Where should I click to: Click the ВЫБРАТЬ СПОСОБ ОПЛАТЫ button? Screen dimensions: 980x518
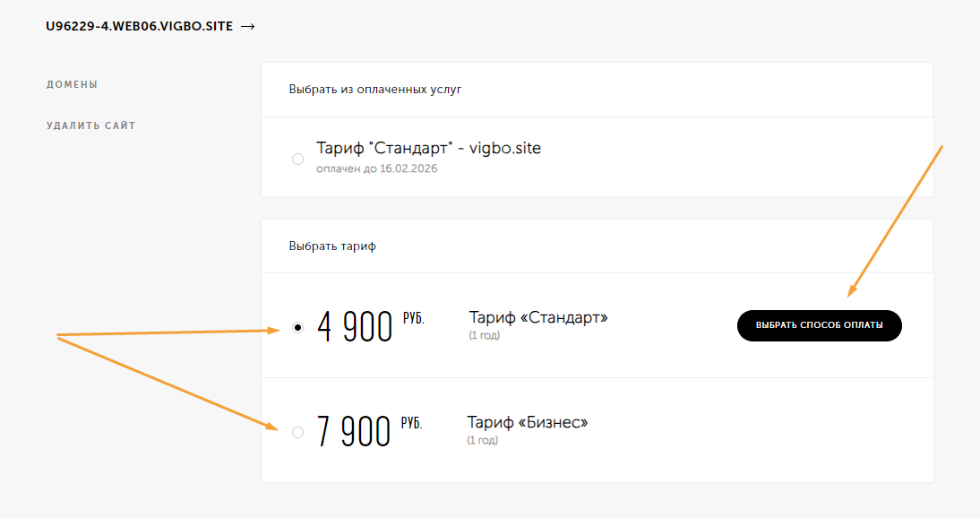pos(820,325)
